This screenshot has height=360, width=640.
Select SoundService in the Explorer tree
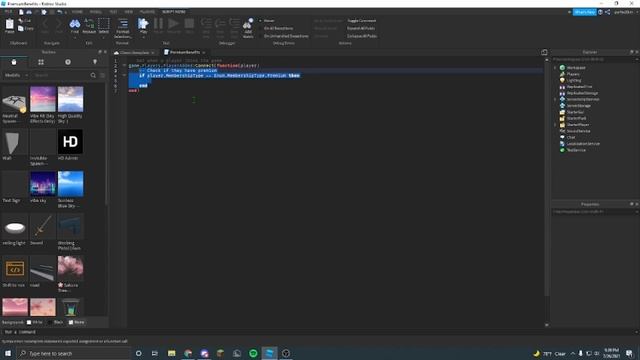[x=578, y=131]
